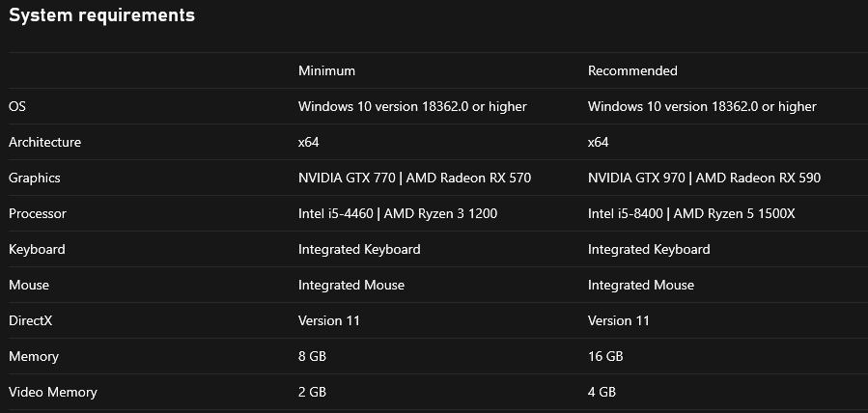Click the Memory row label
This screenshot has height=413, width=868.
tap(34, 356)
